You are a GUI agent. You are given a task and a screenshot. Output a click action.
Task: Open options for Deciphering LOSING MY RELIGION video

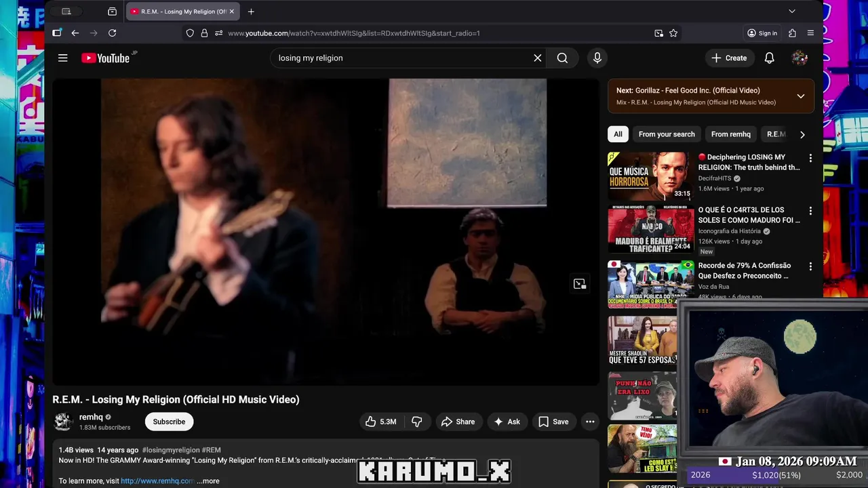810,158
